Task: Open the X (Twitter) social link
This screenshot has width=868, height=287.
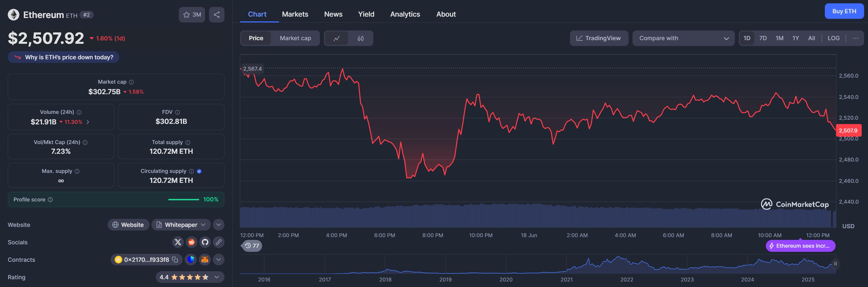Action: point(178,242)
